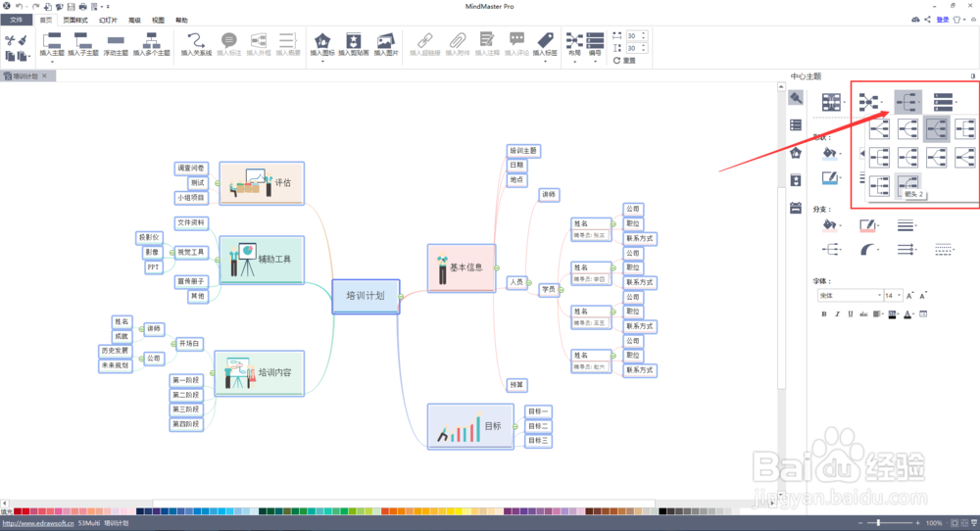Pick the black swatch in color bar
980x531 pixels.
tap(662, 511)
